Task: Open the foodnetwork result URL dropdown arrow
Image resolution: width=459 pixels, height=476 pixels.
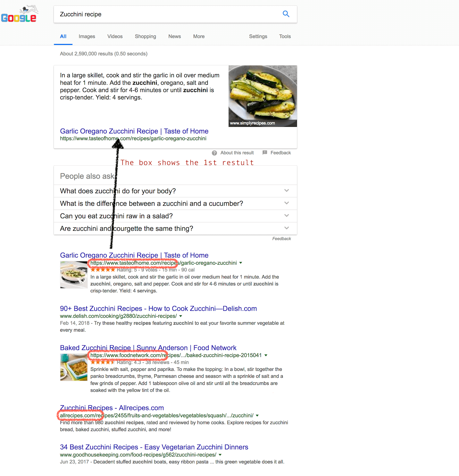Action: (x=266, y=355)
